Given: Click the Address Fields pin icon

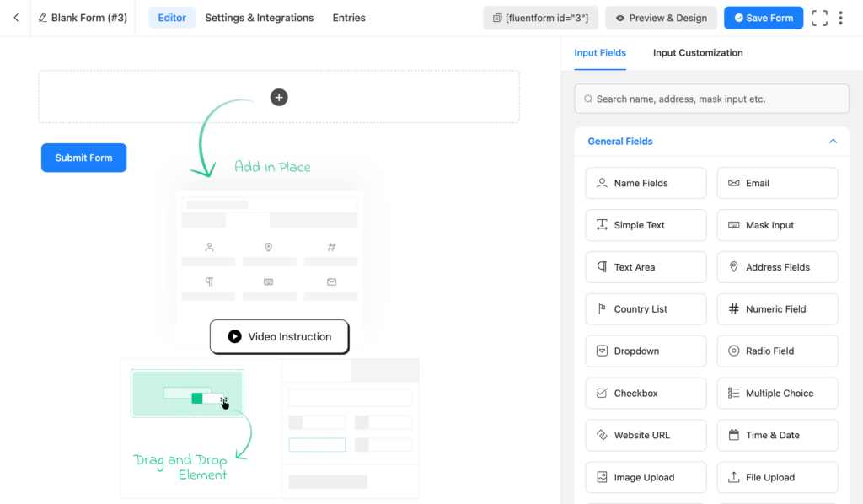Looking at the screenshot, I should 734,267.
